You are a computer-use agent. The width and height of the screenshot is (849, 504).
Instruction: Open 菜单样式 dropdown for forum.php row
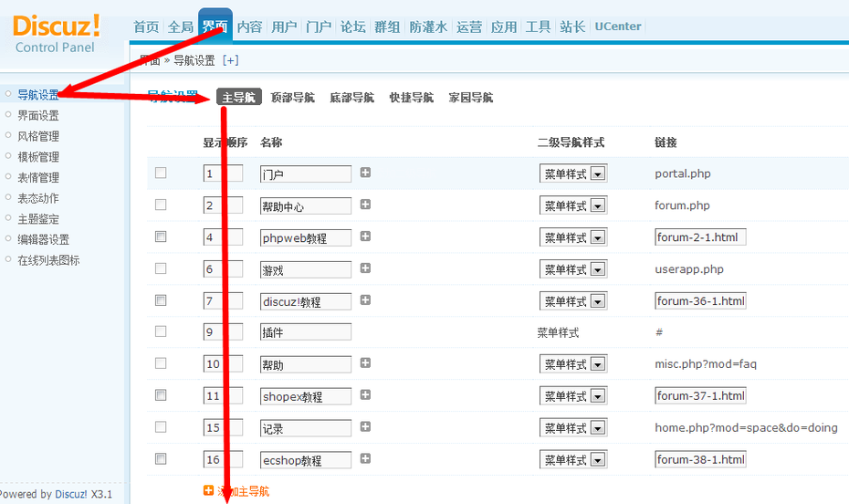coord(573,205)
